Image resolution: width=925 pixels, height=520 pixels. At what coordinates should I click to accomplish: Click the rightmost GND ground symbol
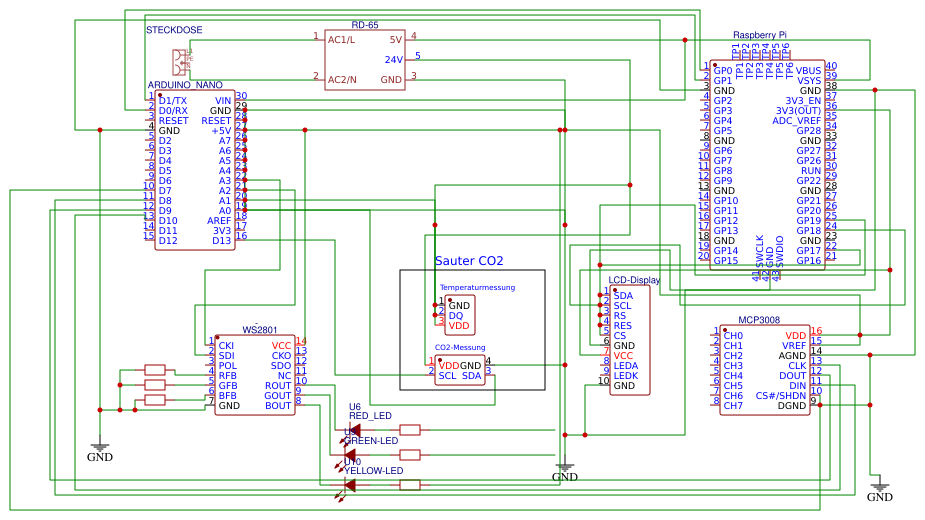pos(879,486)
